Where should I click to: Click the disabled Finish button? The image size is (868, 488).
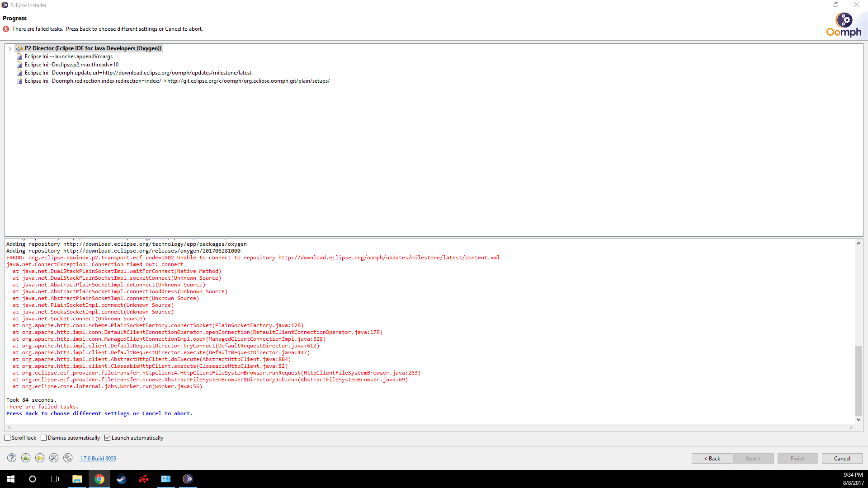pos(797,458)
